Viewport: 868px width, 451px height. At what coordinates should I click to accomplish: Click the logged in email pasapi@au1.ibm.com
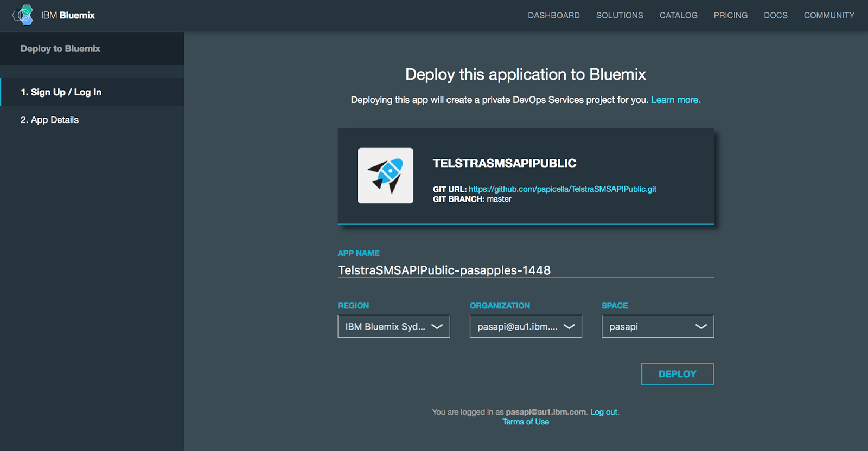click(x=546, y=412)
